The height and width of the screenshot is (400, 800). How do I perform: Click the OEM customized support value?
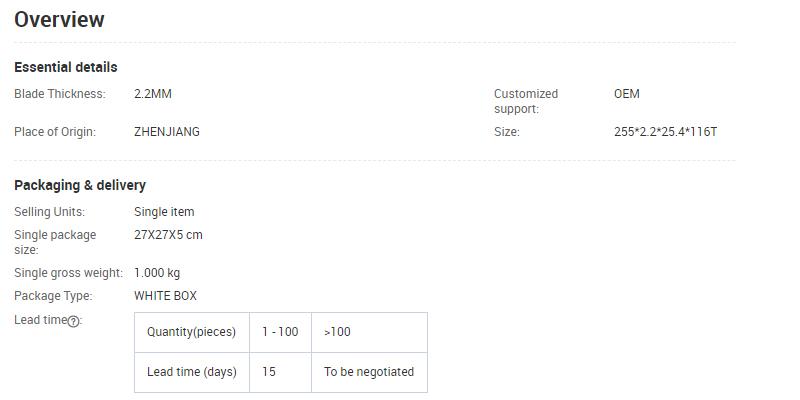(626, 94)
